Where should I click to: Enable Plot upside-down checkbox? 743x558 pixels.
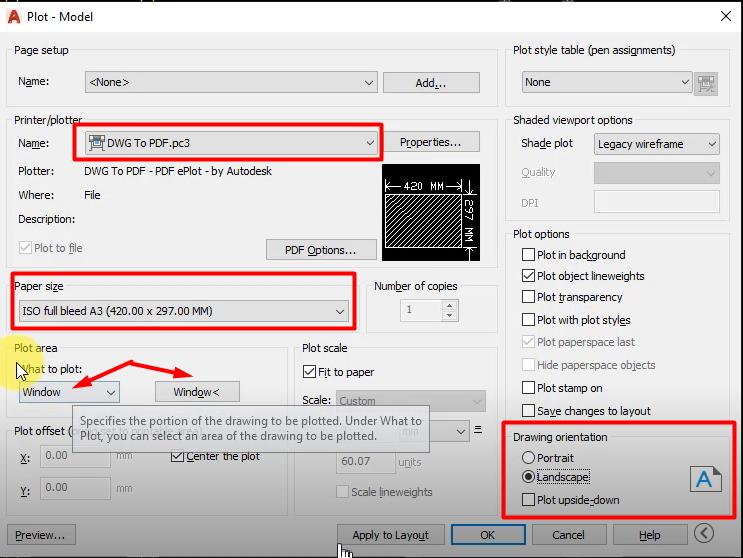coord(528,500)
